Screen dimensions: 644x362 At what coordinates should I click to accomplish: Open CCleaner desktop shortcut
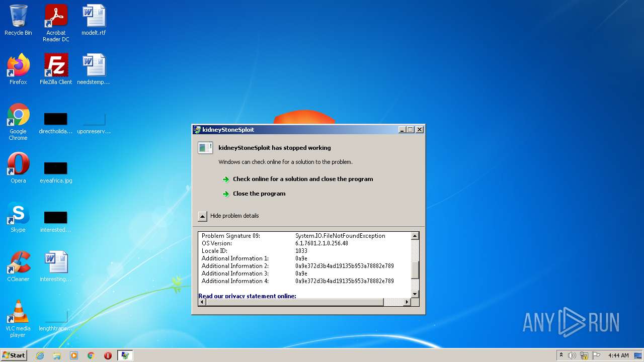click(18, 266)
